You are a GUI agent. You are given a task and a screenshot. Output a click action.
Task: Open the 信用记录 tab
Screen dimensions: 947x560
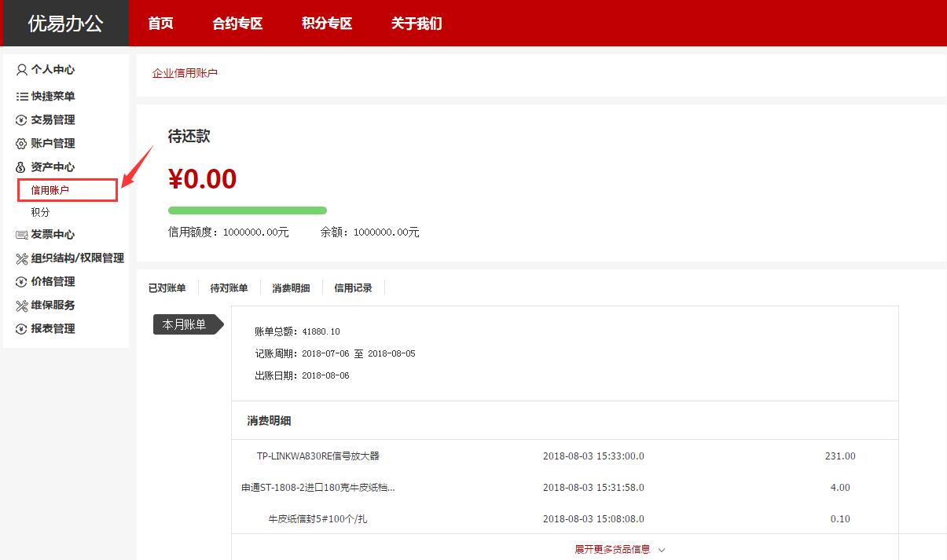(x=353, y=288)
